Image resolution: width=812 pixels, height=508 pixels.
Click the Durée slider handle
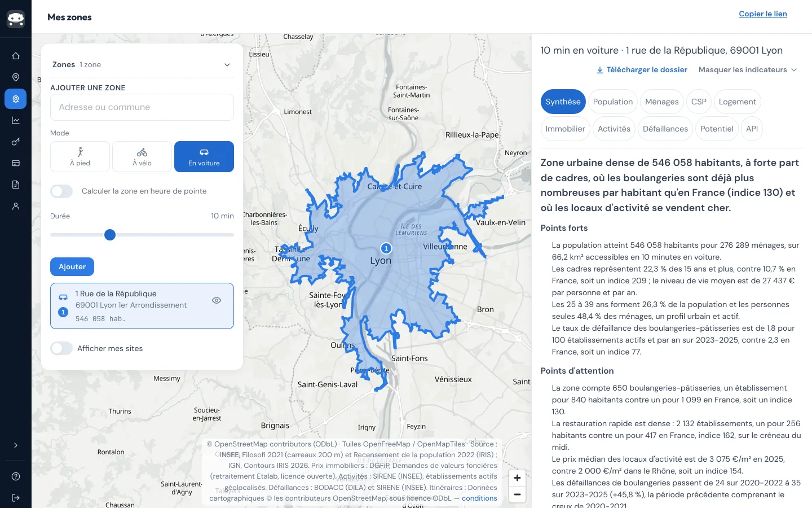(x=110, y=235)
